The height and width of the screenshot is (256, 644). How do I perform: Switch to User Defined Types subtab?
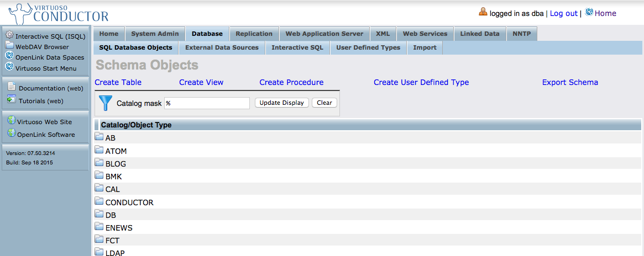pos(368,47)
